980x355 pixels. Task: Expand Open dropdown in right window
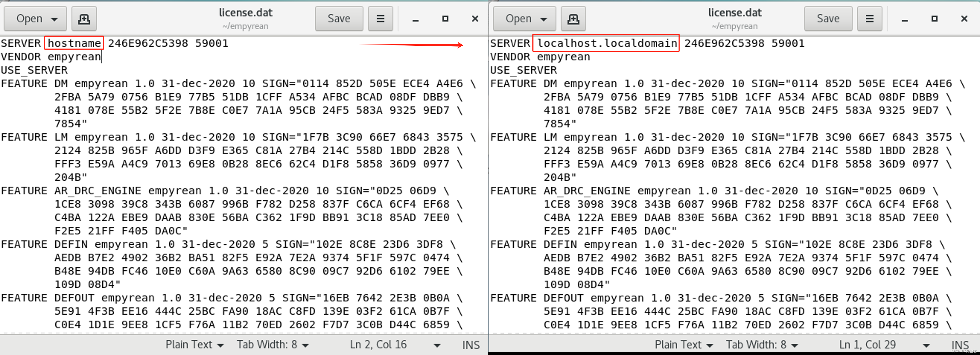click(x=544, y=19)
